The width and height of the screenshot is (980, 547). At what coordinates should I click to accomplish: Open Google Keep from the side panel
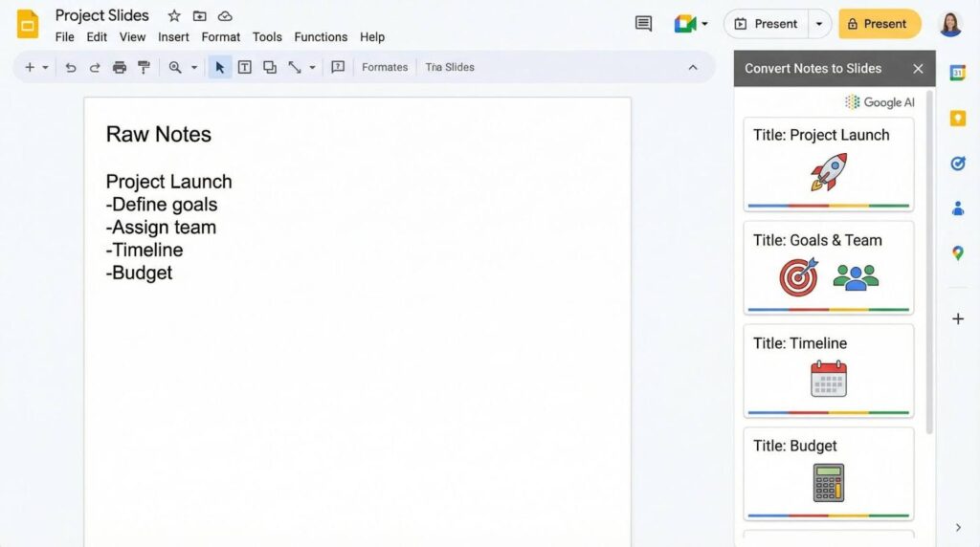(957, 119)
